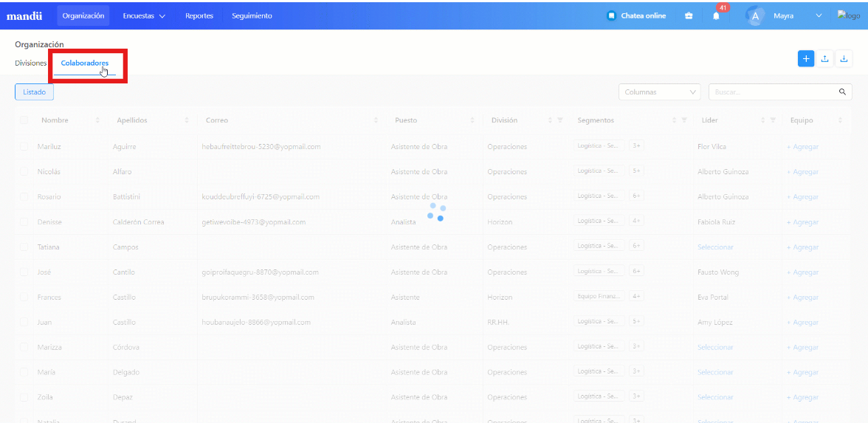868x423 pixels.
Task: Click email hebaufreittebrou-5230@yopmail.com
Action: pos(261,147)
